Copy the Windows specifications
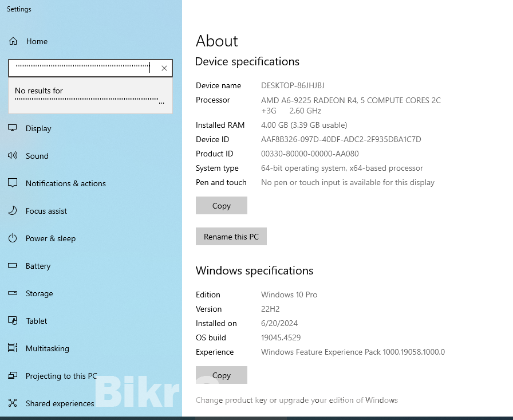Viewport: 513px width, 420px height. pyautogui.click(x=221, y=375)
